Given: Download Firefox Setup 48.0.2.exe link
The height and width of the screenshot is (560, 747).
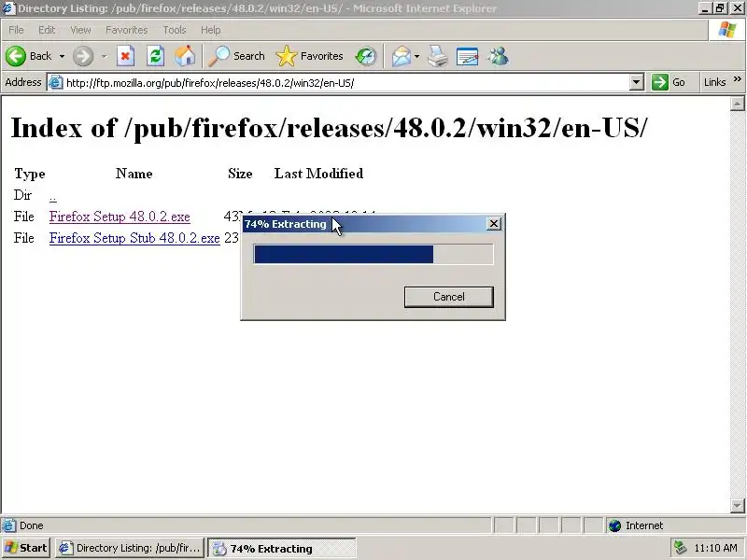Looking at the screenshot, I should [120, 217].
